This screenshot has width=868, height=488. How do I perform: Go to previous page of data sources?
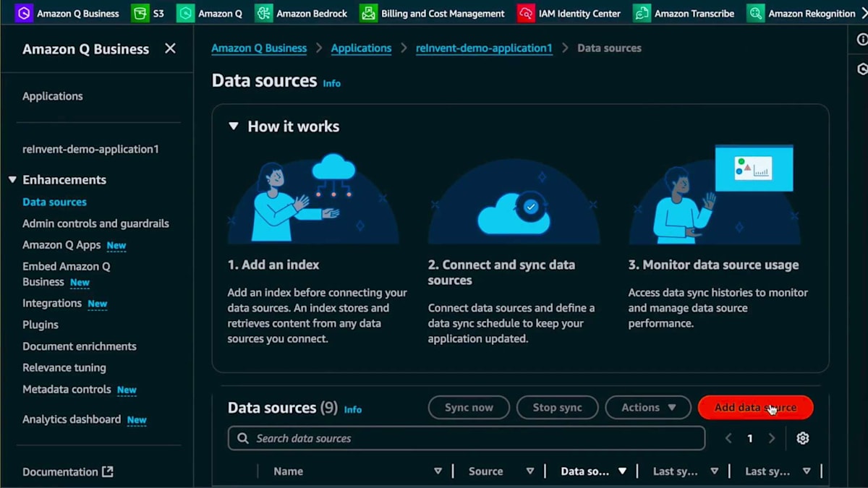728,438
